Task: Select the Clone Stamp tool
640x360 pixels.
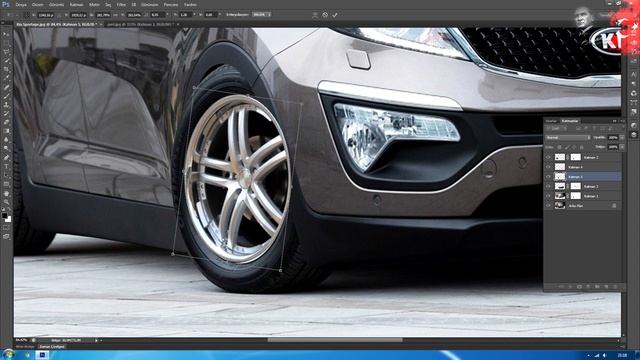Action: coord(6,104)
